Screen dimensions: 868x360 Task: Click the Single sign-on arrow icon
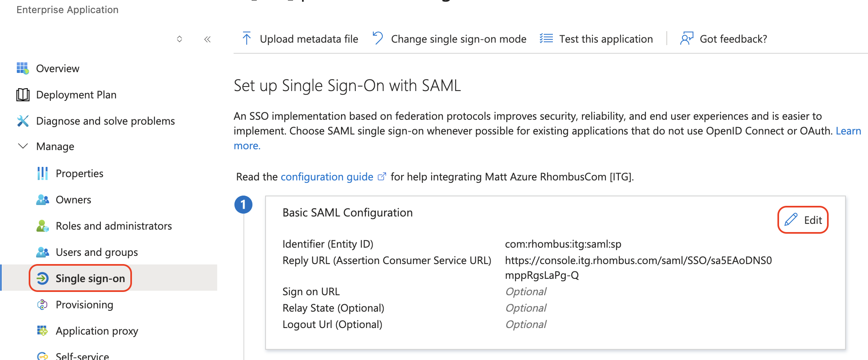point(43,278)
